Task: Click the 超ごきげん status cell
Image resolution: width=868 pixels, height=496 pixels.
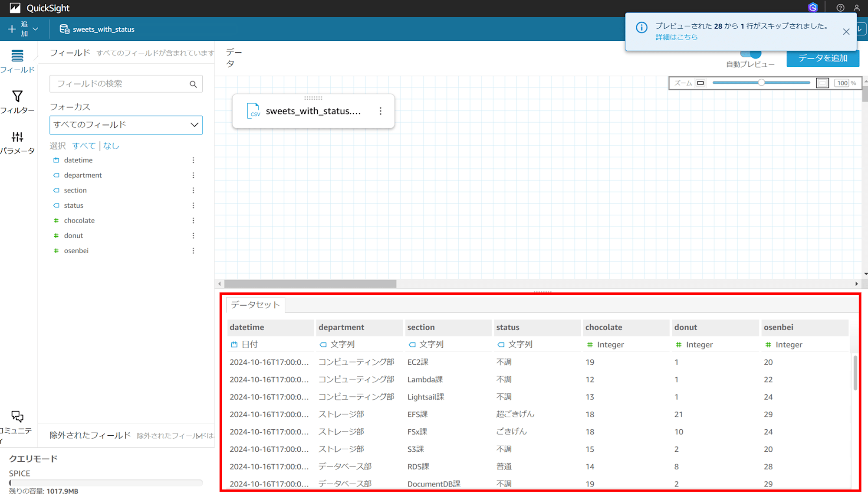Action: coord(515,414)
